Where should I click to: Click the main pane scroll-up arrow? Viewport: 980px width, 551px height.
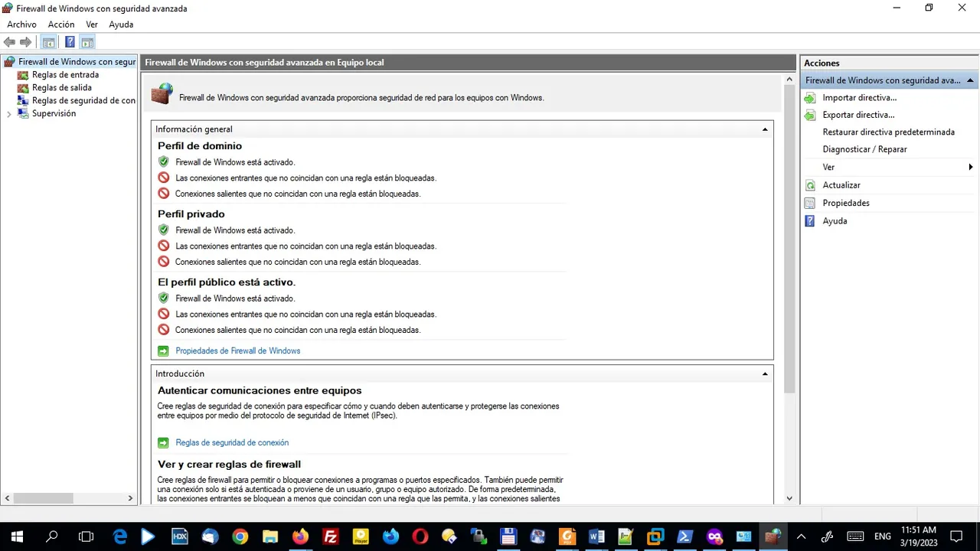[789, 80]
